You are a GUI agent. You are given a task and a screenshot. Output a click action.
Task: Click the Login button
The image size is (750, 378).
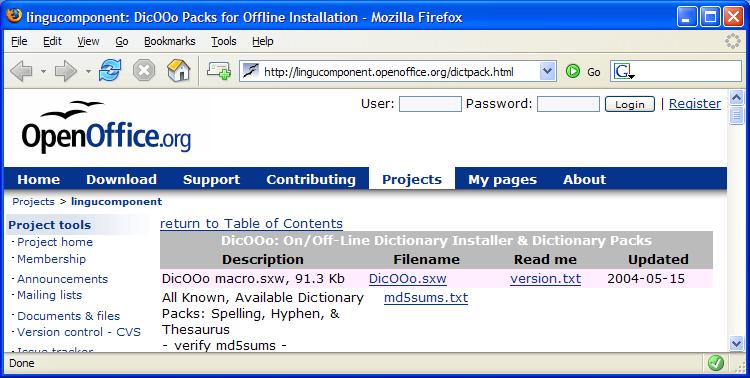pyautogui.click(x=629, y=104)
